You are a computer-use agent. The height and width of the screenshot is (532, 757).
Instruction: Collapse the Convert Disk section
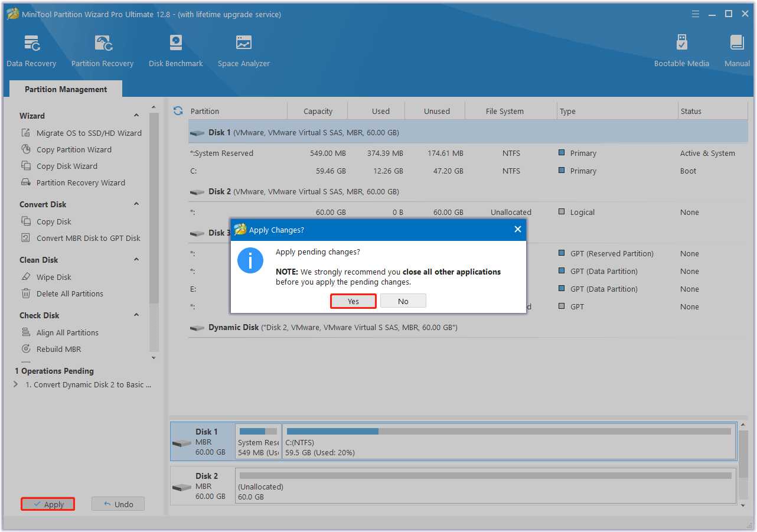pyautogui.click(x=136, y=204)
